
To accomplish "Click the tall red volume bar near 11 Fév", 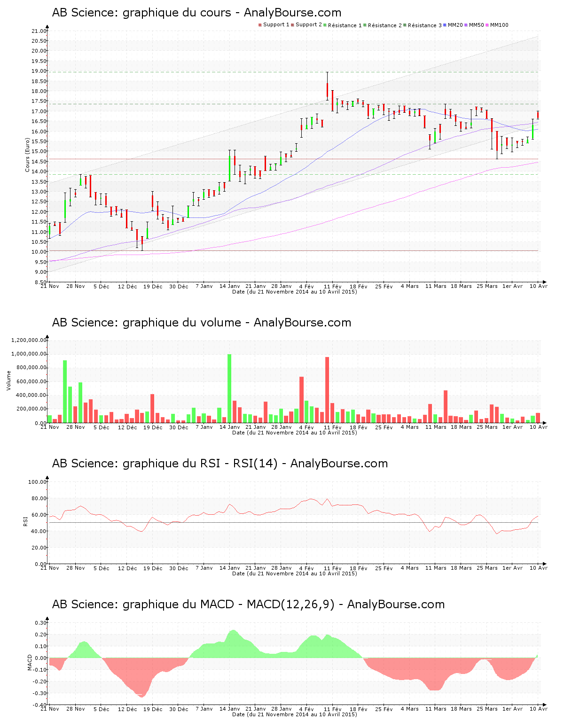I will point(327,390).
